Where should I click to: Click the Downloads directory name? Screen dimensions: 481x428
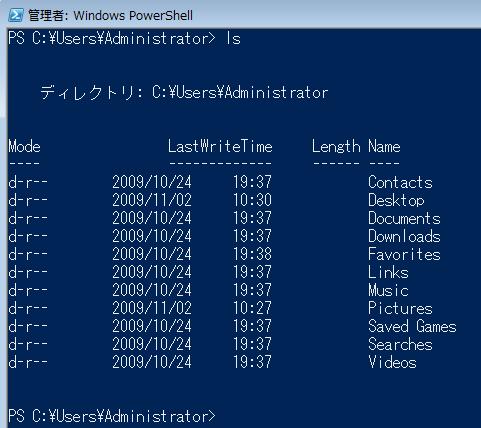pyautogui.click(x=404, y=236)
